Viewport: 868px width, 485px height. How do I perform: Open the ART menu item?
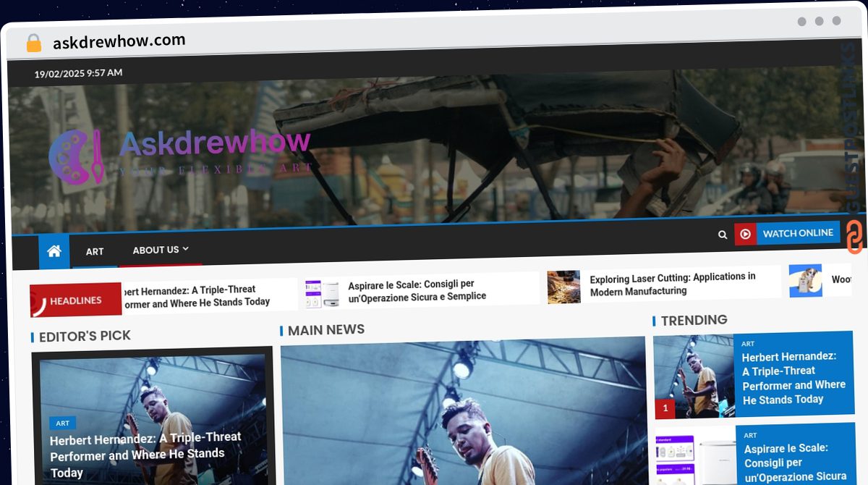(95, 252)
